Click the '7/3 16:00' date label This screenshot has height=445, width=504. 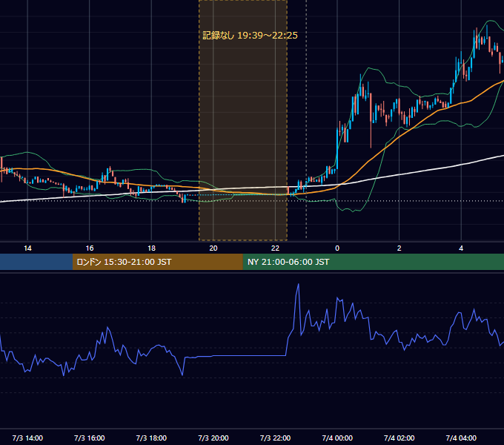coord(90,438)
